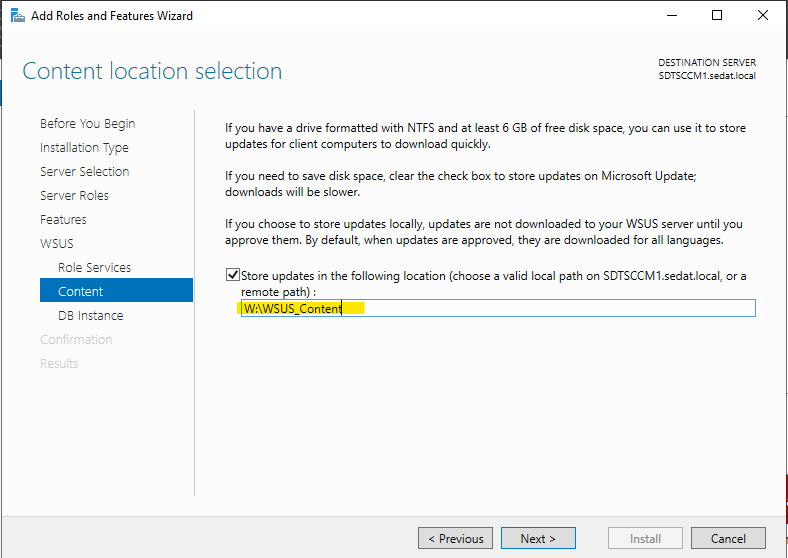Click the WSUS content path field

[x=498, y=308]
